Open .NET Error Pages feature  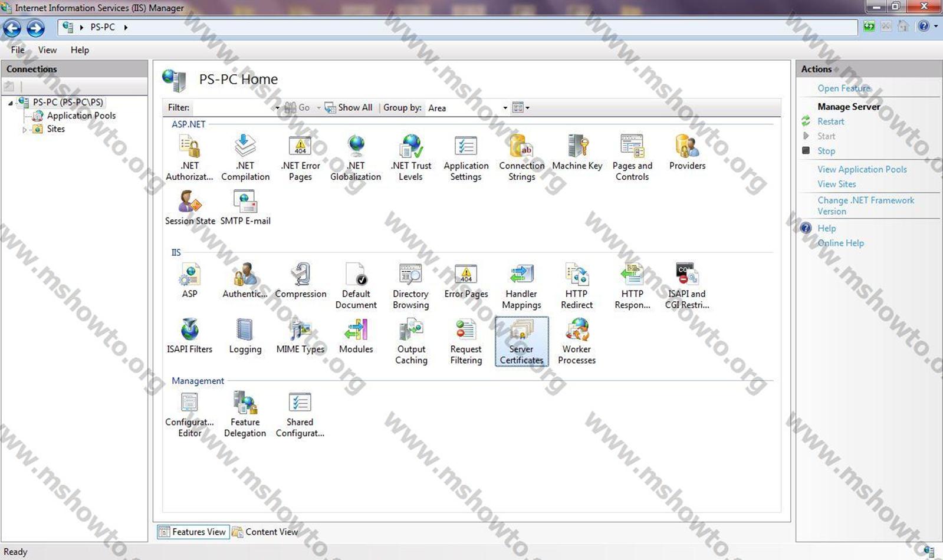pos(300,157)
